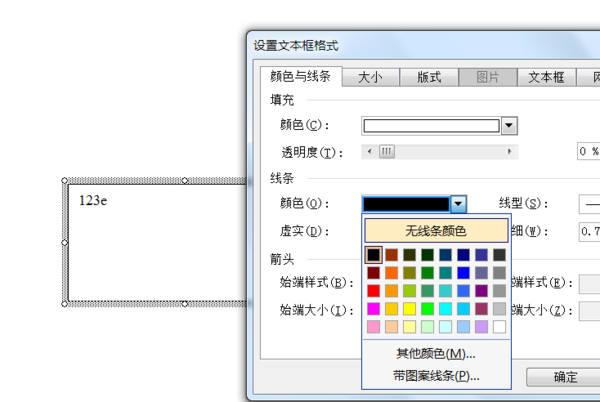Pick the indigo swatch in the top row
Image resolution: width=600 pixels, height=402 pixels.
481,255
